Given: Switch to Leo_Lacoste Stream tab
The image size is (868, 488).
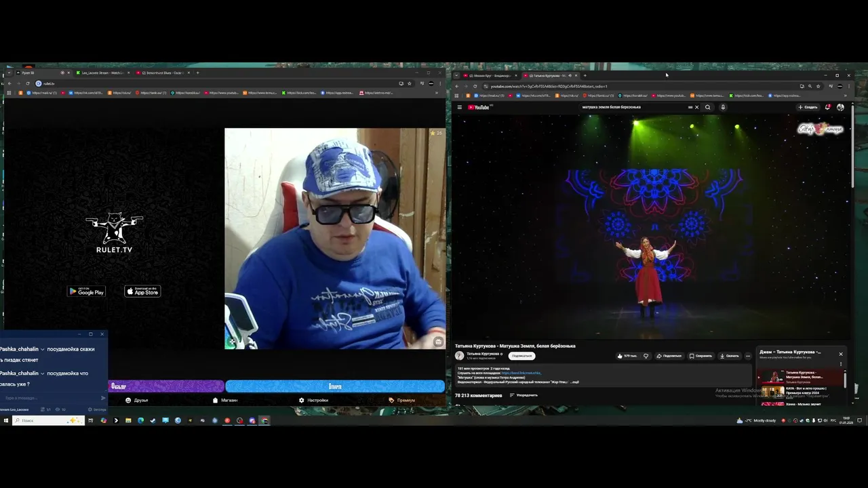Looking at the screenshot, I should [102, 73].
